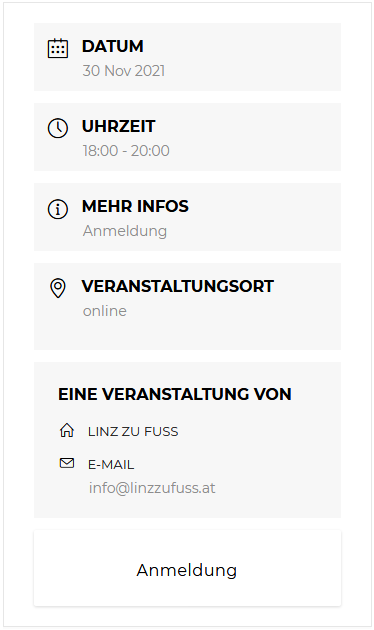Click the DATUM heading

coord(112,46)
